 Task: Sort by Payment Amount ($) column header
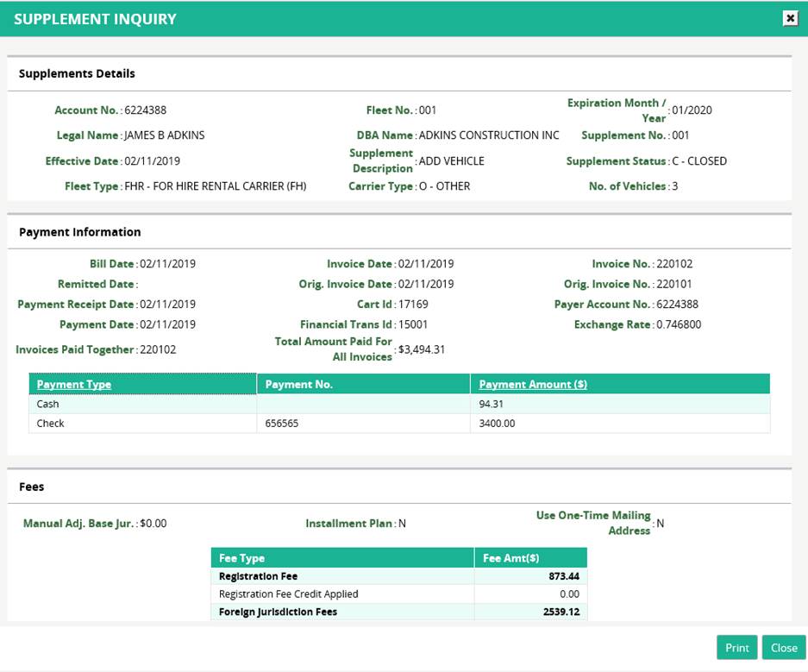click(533, 385)
